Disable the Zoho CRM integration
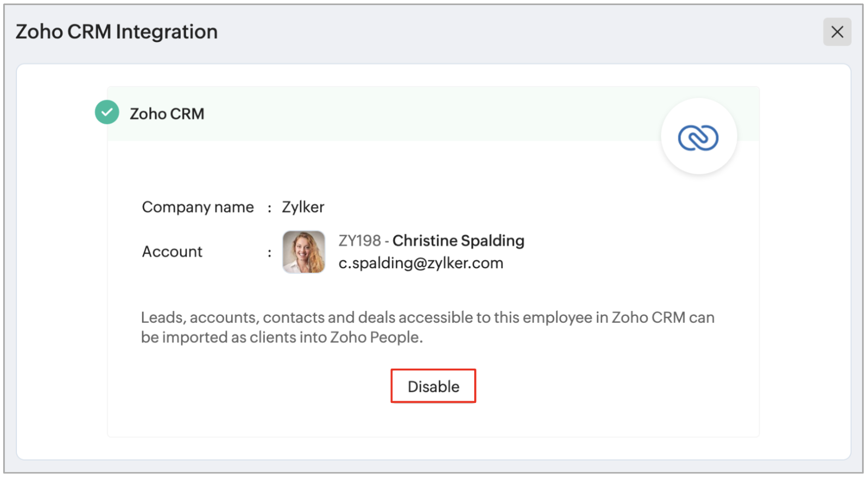Image resolution: width=868 pixels, height=478 pixels. [433, 386]
